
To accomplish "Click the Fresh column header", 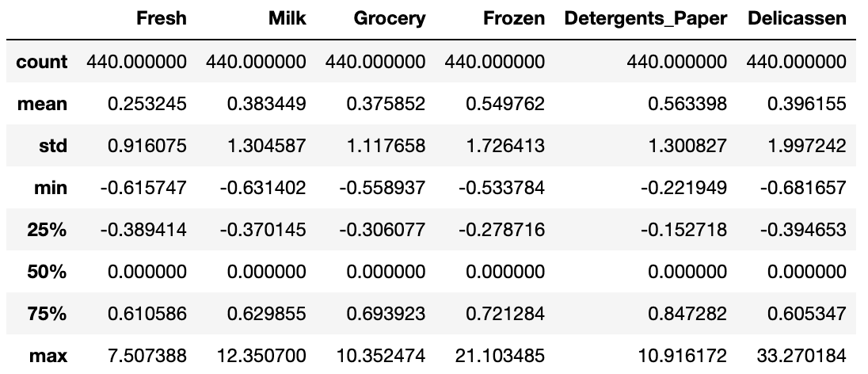I will click(x=161, y=18).
